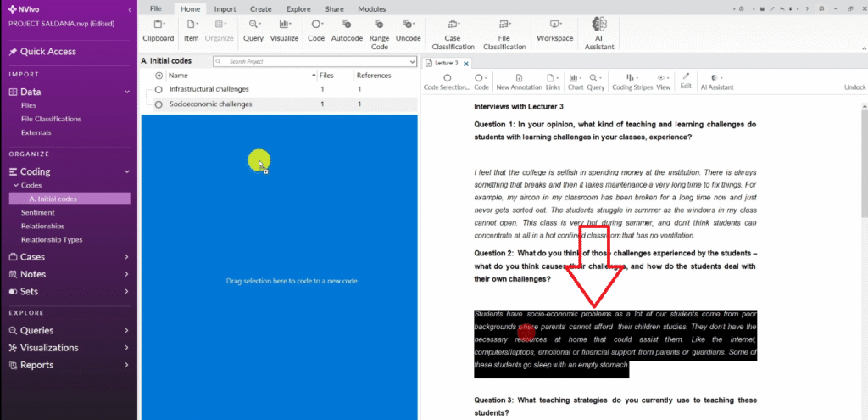Screen dimensions: 868x420
Task: Select the Uncode tool in the ribbon
Action: pyautogui.click(x=408, y=25)
